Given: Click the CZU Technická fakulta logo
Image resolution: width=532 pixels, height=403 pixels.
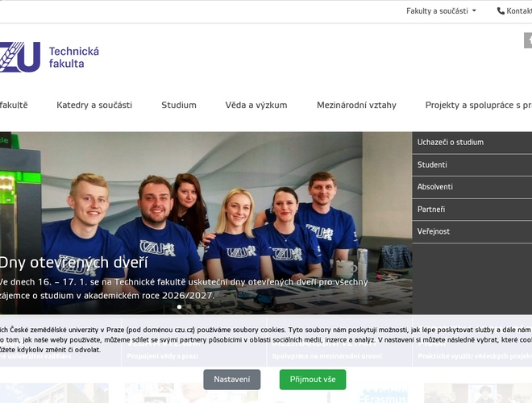Looking at the screenshot, I should point(20,57).
